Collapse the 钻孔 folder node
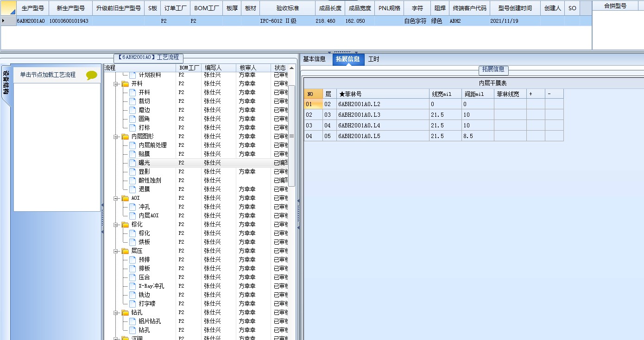Screen dimensions: 644x340 (x=116, y=313)
